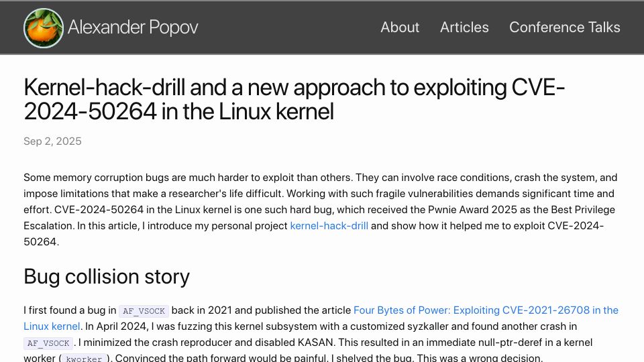The height and width of the screenshot is (362, 644).
Task: Open Conference Talks from navigation
Action: coord(564,27)
